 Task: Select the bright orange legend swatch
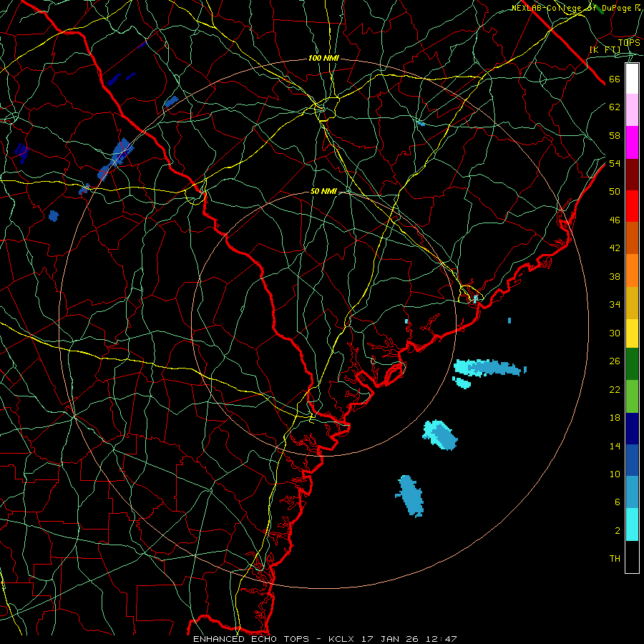(632, 270)
